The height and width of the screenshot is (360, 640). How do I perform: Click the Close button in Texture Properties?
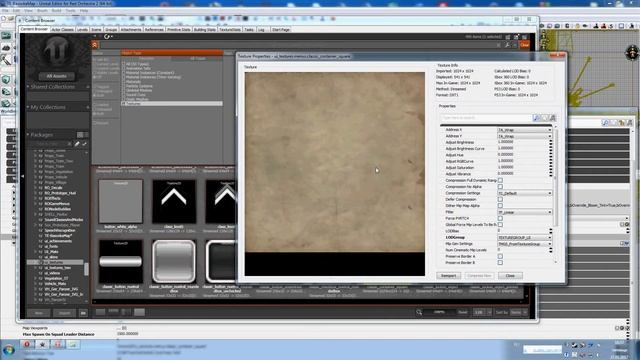click(x=510, y=276)
